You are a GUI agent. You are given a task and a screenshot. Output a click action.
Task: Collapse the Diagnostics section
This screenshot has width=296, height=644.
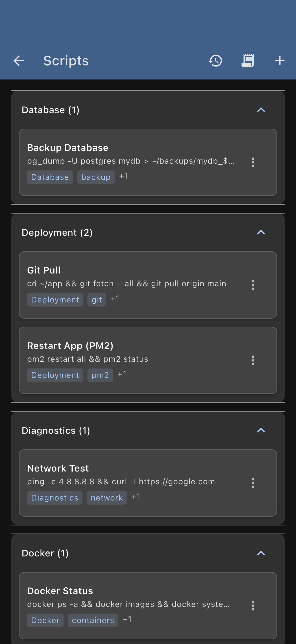[261, 430]
